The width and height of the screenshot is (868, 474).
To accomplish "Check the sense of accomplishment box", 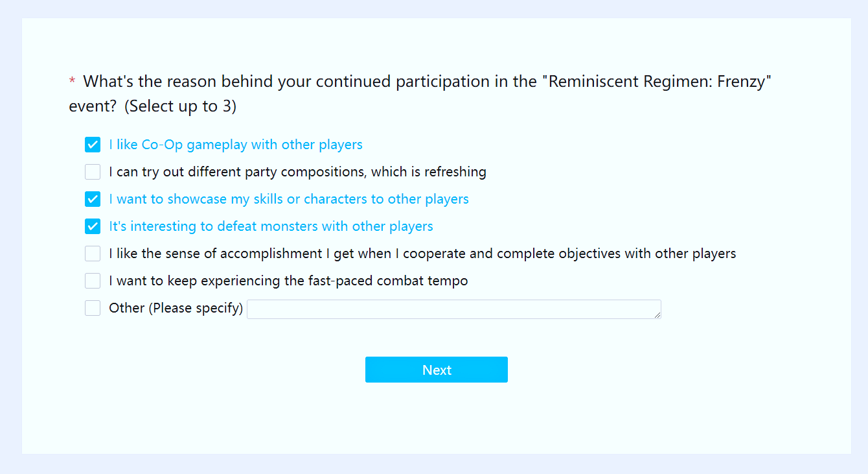I will pyautogui.click(x=93, y=254).
